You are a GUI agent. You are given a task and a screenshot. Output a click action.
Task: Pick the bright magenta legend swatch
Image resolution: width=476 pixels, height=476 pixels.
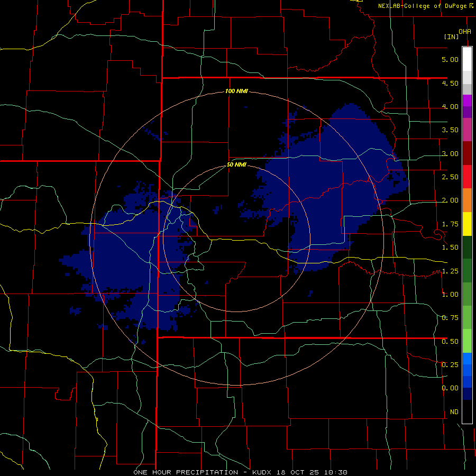(x=467, y=100)
